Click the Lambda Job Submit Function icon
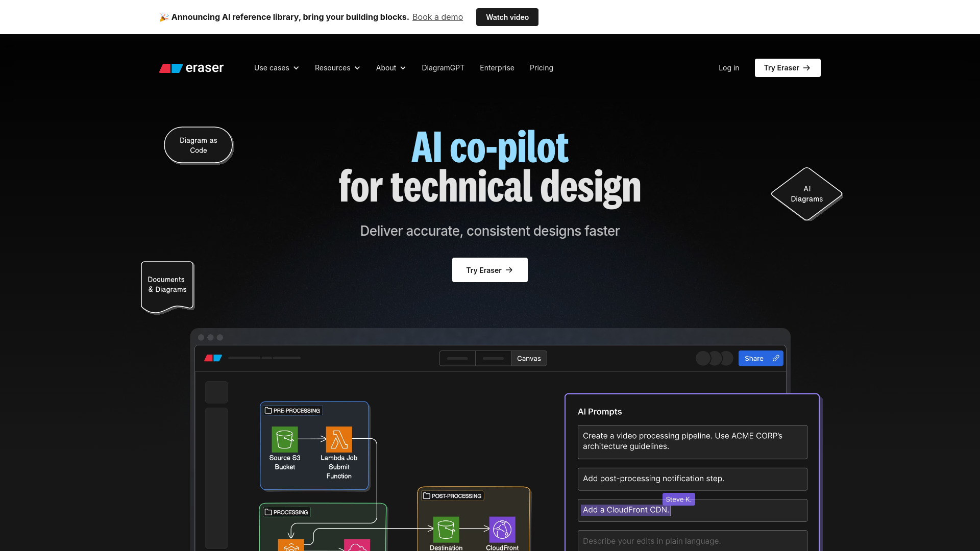The image size is (980, 551). pyautogui.click(x=337, y=439)
